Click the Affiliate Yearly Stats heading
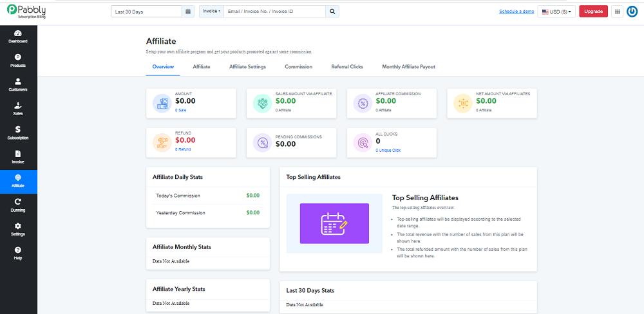Image resolution: width=644 pixels, height=314 pixels. pyautogui.click(x=178, y=289)
